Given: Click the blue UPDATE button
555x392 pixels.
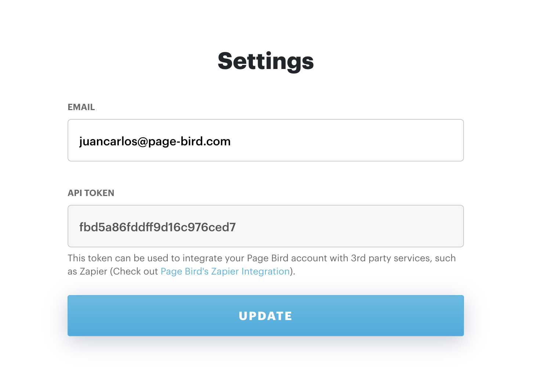Looking at the screenshot, I should click(x=265, y=316).
